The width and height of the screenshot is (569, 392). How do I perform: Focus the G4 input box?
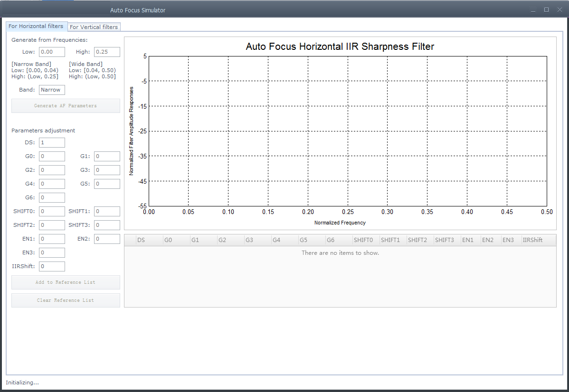[x=52, y=184]
